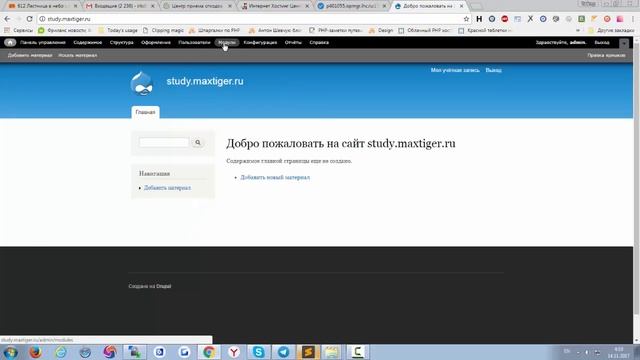Image resolution: width=640 pixels, height=360 pixels.
Task: Open Today's usage bookmark
Action: click(x=118, y=30)
